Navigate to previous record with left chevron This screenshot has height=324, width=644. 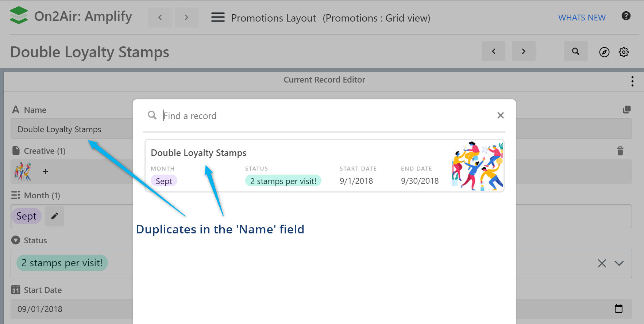(x=494, y=51)
